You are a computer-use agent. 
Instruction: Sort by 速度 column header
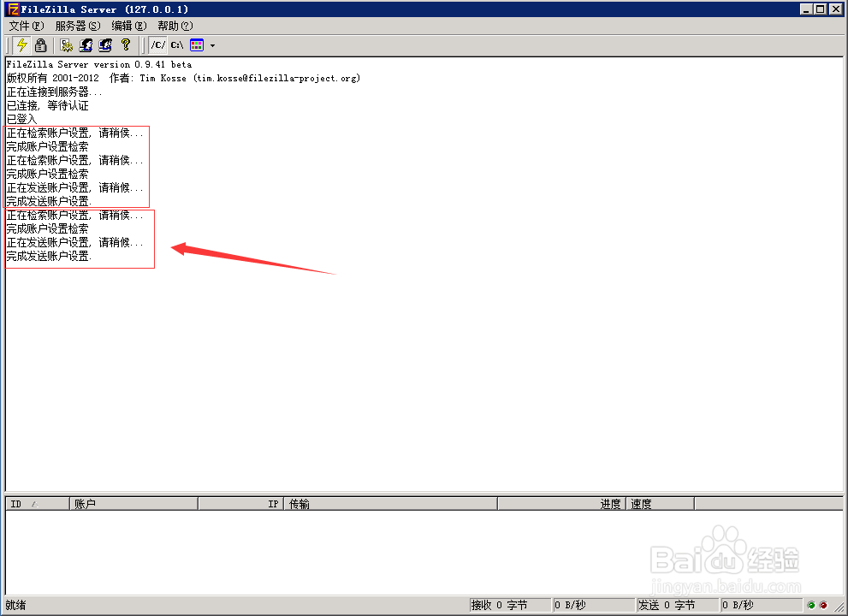pos(661,504)
